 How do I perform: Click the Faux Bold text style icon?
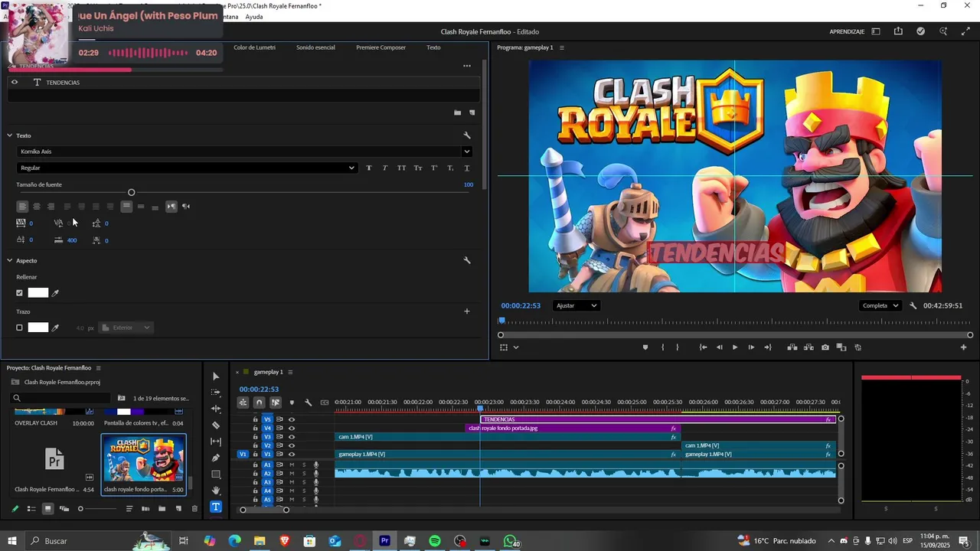tap(368, 168)
